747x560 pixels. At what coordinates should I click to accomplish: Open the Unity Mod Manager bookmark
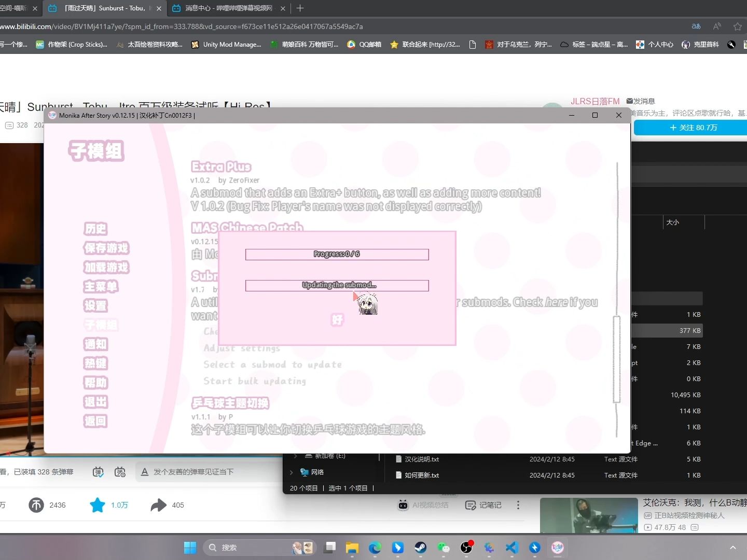point(226,45)
